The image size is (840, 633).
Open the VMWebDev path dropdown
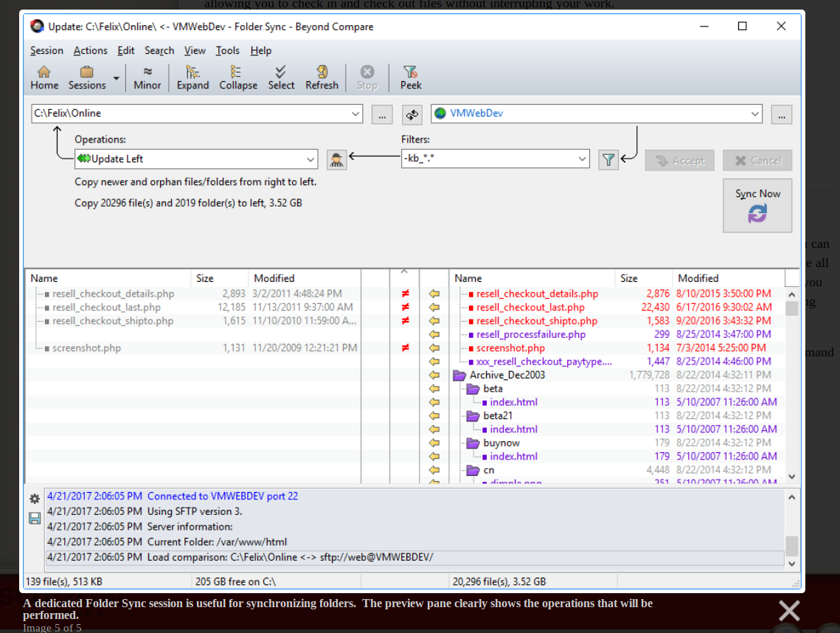click(754, 114)
